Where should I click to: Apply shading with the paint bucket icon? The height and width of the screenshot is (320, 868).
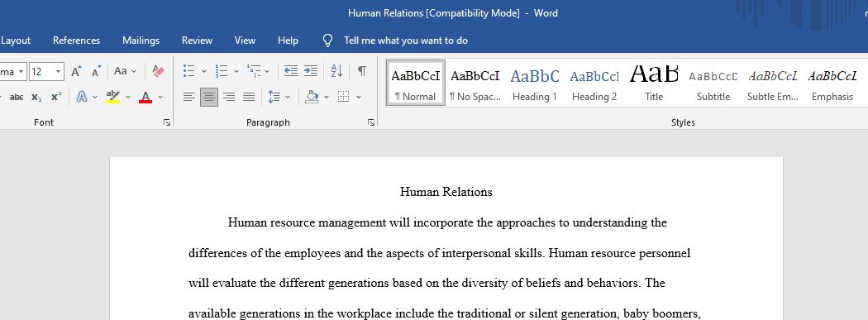click(312, 97)
